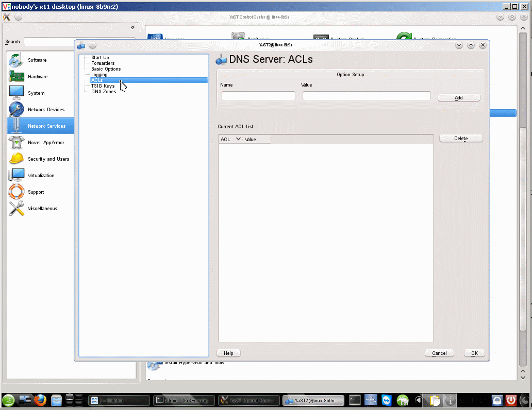Open the System category in YaST sidebar

tap(36, 93)
